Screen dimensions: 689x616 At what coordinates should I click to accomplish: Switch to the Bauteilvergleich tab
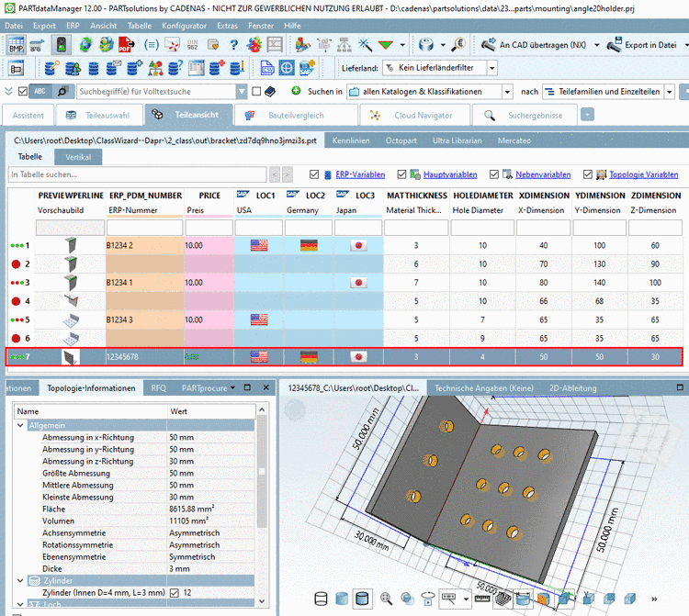click(296, 115)
